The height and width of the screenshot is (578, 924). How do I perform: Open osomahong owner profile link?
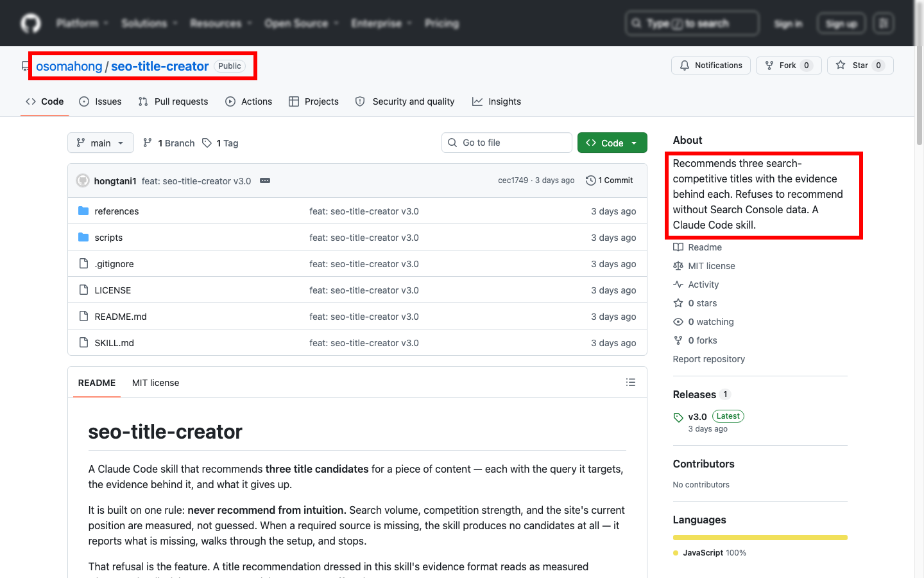coord(69,66)
